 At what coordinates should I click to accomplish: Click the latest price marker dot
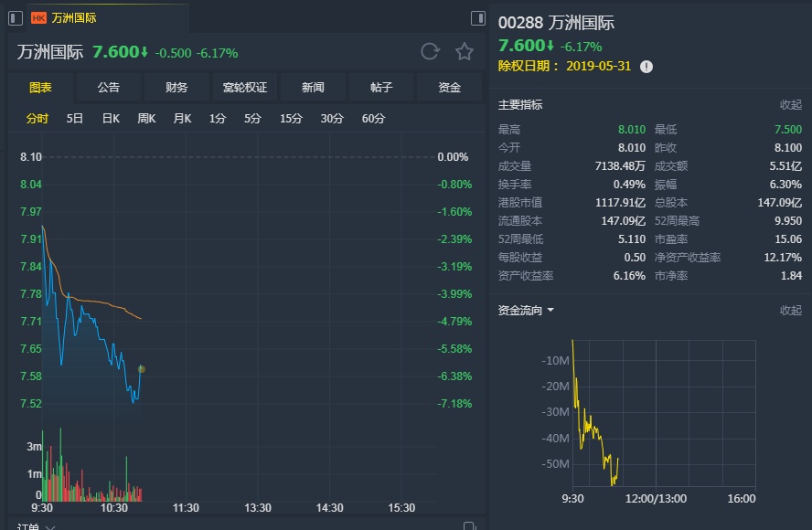[141, 369]
